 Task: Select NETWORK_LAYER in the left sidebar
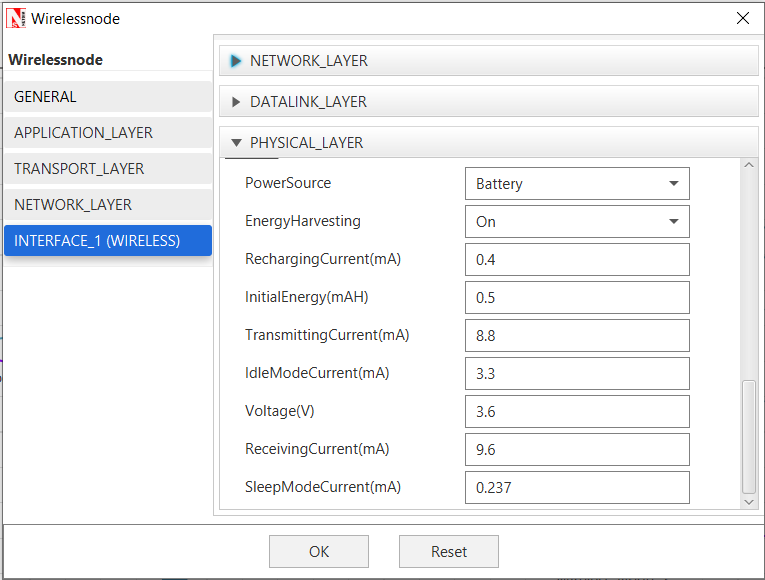point(108,205)
